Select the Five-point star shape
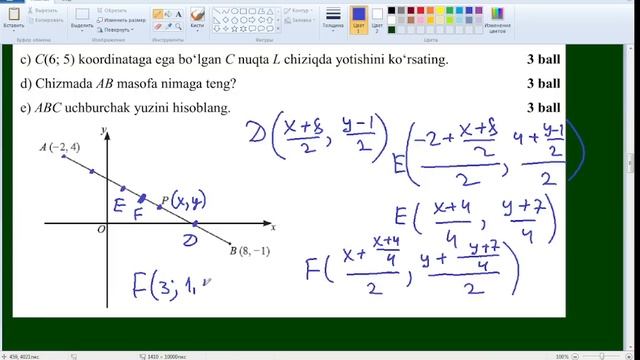Image resolution: width=640 pixels, height=360 pixels. click(x=235, y=29)
